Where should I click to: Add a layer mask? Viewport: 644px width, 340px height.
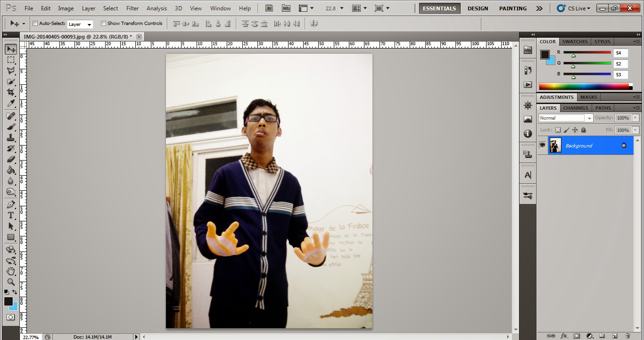click(x=576, y=336)
